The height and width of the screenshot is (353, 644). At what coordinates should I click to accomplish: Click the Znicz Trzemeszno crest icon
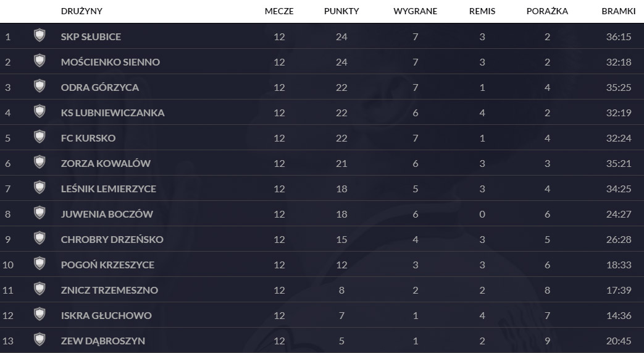pyautogui.click(x=40, y=289)
